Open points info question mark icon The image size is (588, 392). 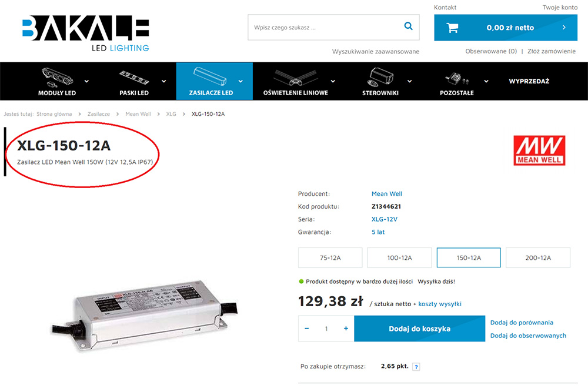(416, 367)
